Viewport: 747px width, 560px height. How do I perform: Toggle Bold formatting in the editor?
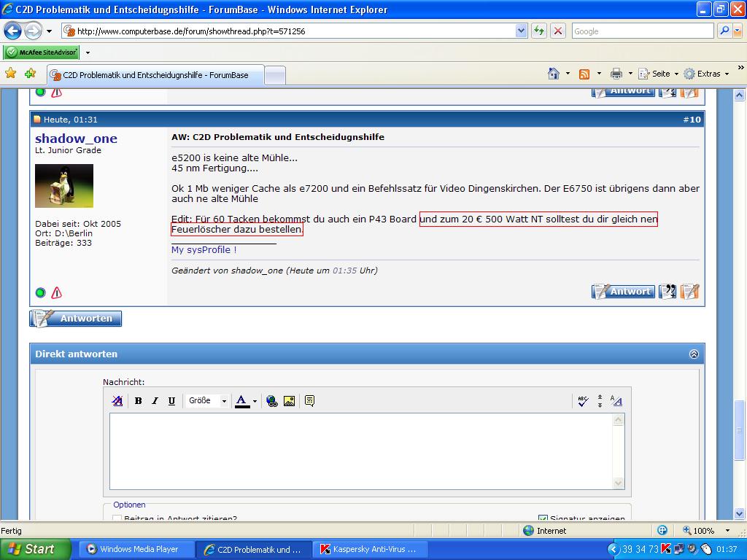coord(138,401)
